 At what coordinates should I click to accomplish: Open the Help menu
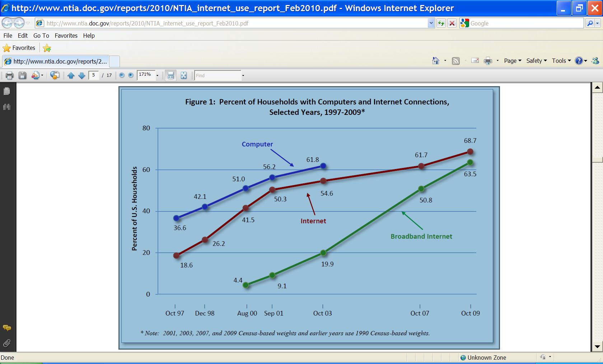pyautogui.click(x=89, y=36)
